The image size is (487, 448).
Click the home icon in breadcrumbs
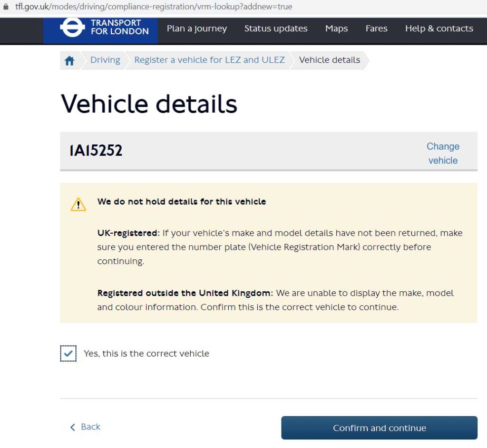pyautogui.click(x=69, y=60)
